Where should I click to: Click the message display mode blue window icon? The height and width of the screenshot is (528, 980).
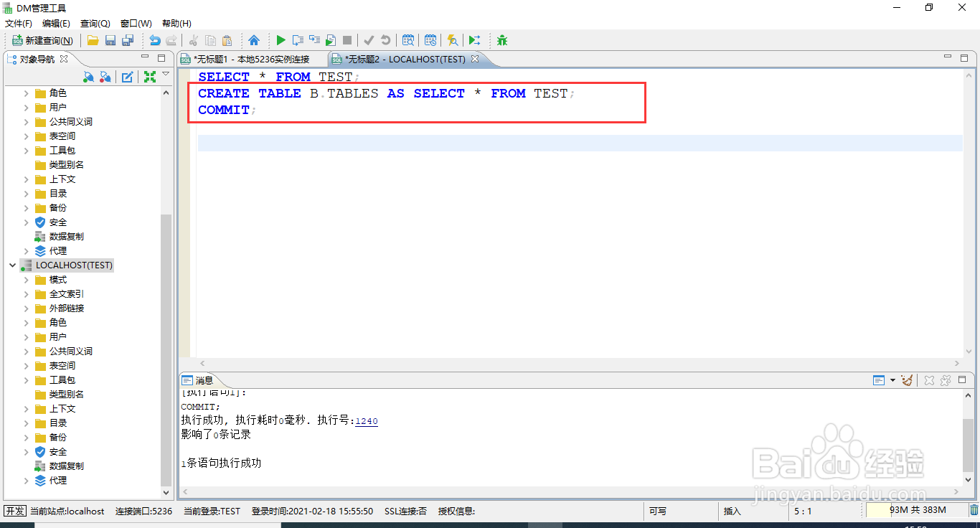coord(879,380)
